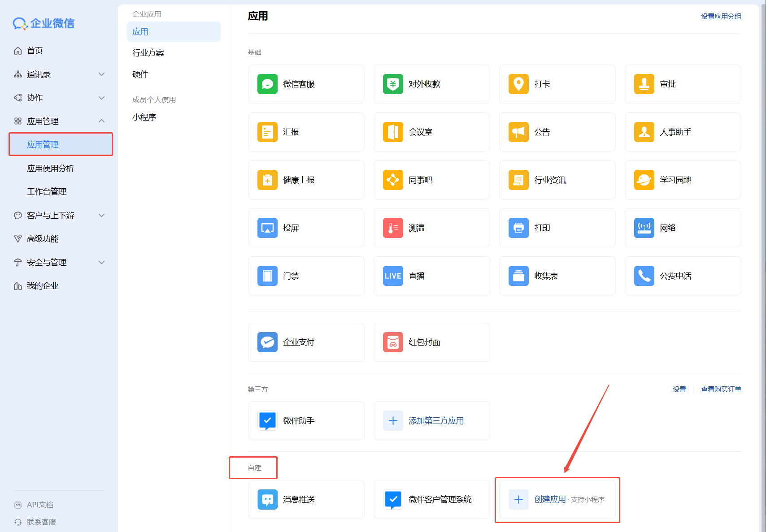The width and height of the screenshot is (766, 532).
Task: Open the 消息推送 chat icon
Action: pos(267,500)
